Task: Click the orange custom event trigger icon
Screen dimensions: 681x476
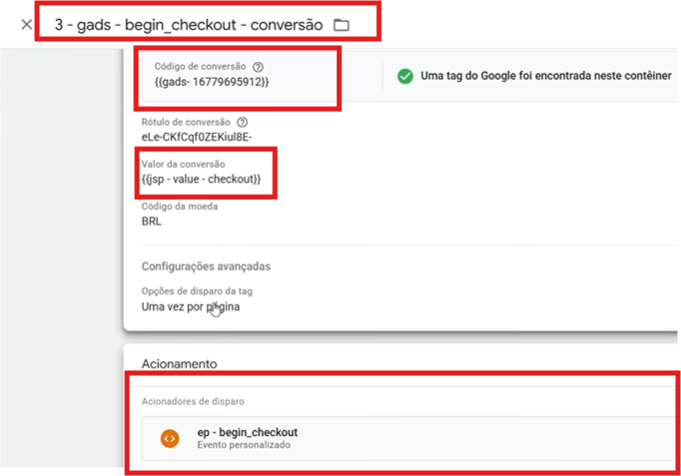Action: (x=170, y=438)
